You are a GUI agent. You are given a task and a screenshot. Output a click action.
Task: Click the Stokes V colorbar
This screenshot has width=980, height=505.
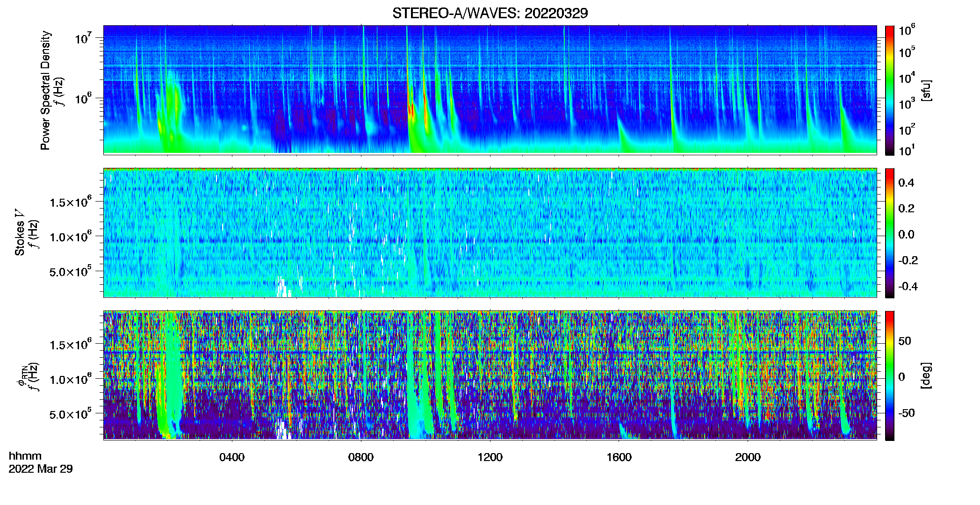[x=890, y=233]
